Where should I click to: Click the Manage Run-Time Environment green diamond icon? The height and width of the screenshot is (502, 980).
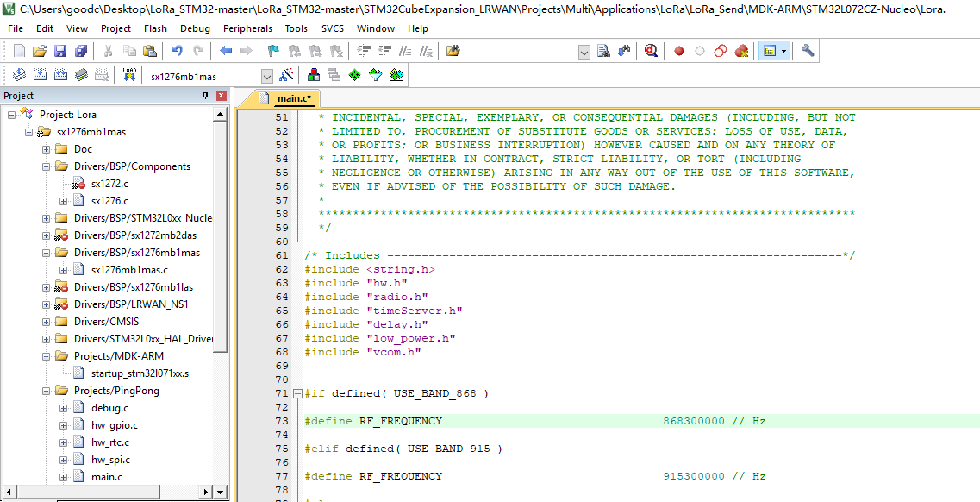[354, 76]
